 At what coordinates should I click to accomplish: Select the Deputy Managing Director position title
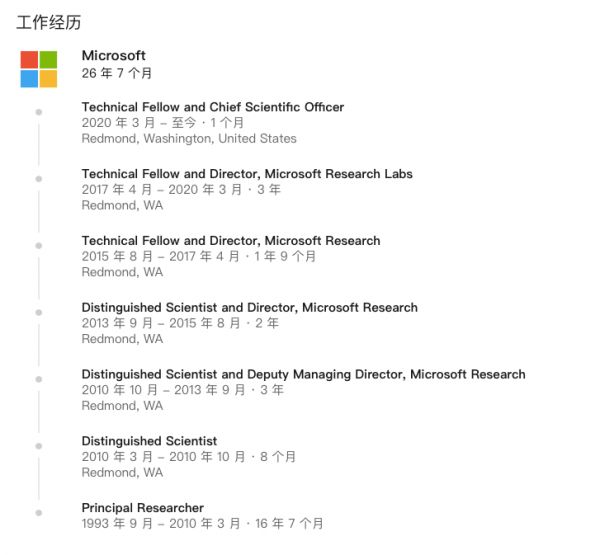tap(303, 375)
